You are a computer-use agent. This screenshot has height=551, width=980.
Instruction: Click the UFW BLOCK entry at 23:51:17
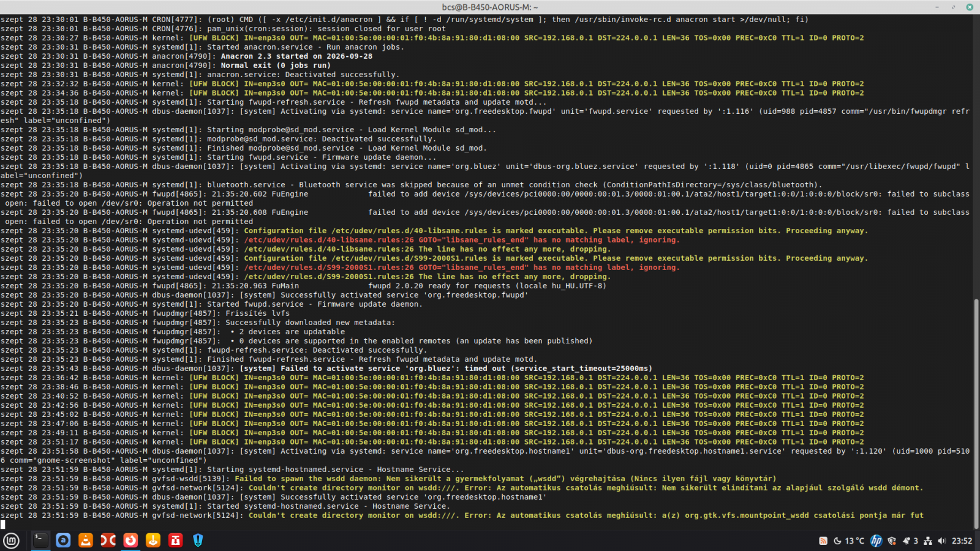432,442
